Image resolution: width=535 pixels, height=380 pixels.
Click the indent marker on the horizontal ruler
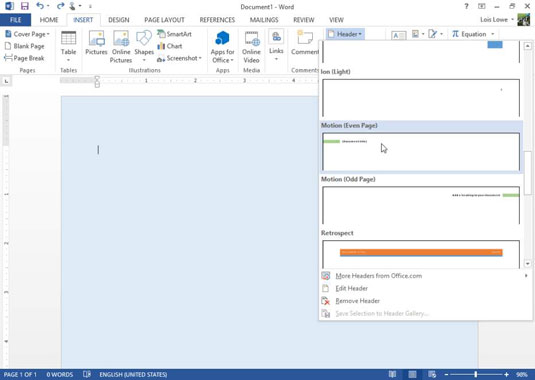click(x=97, y=82)
